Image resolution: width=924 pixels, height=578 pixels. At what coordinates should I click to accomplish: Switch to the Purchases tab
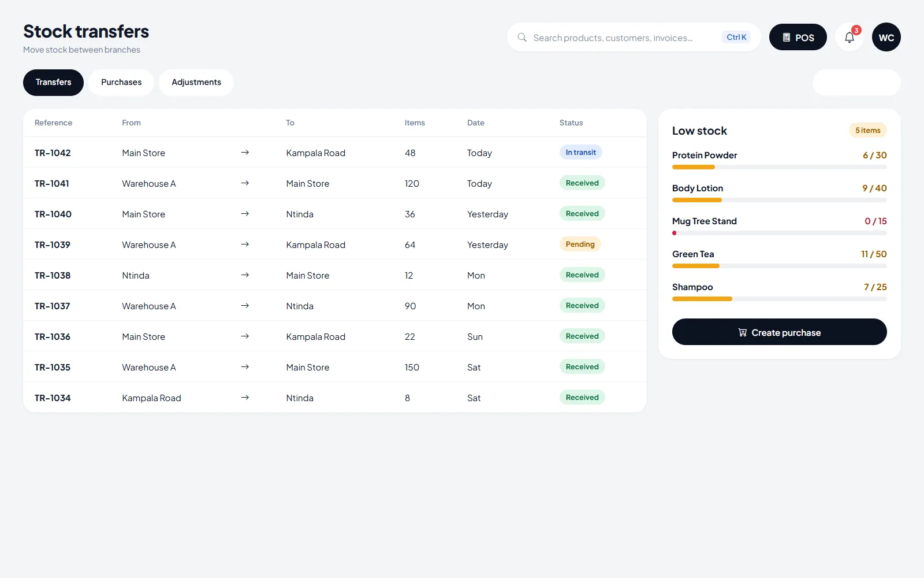point(121,83)
